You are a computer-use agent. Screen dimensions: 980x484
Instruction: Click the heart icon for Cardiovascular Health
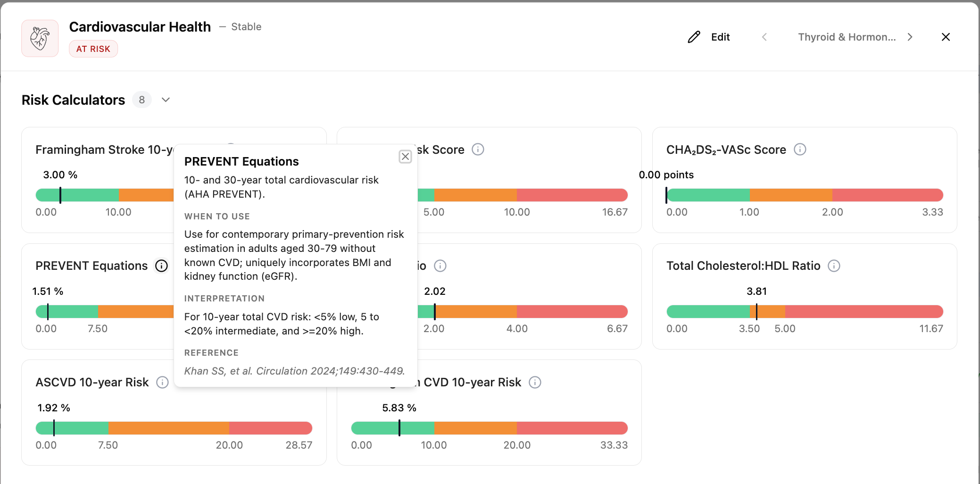click(x=40, y=38)
